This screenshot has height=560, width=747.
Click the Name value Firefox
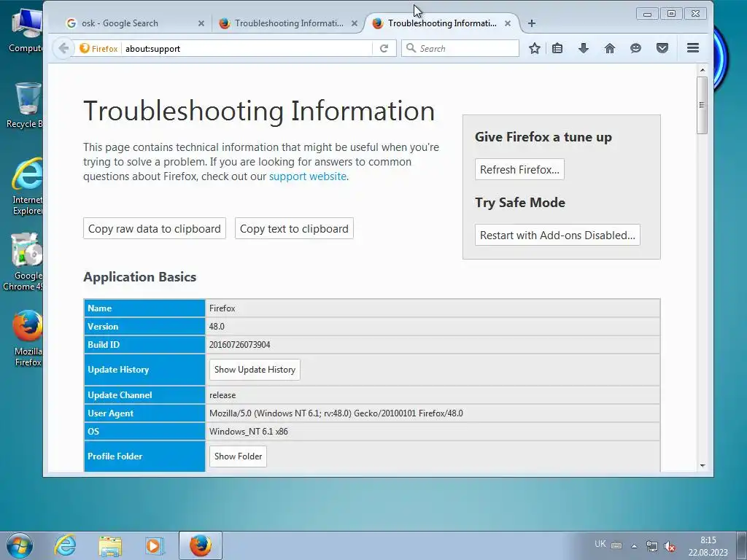pos(222,308)
